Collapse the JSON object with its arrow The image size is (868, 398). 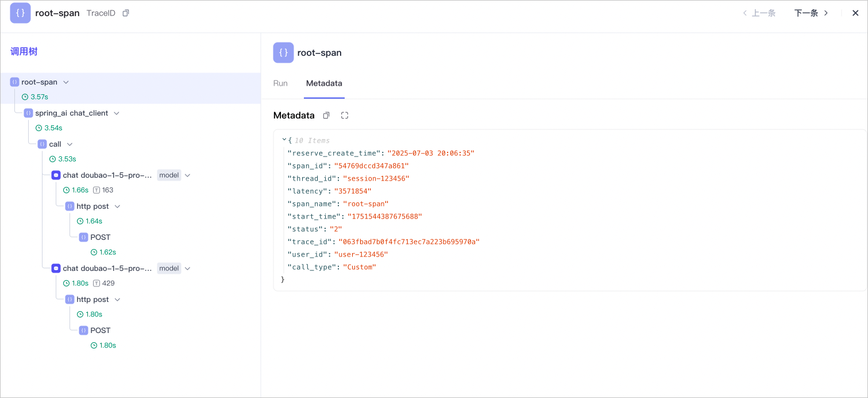tap(284, 140)
